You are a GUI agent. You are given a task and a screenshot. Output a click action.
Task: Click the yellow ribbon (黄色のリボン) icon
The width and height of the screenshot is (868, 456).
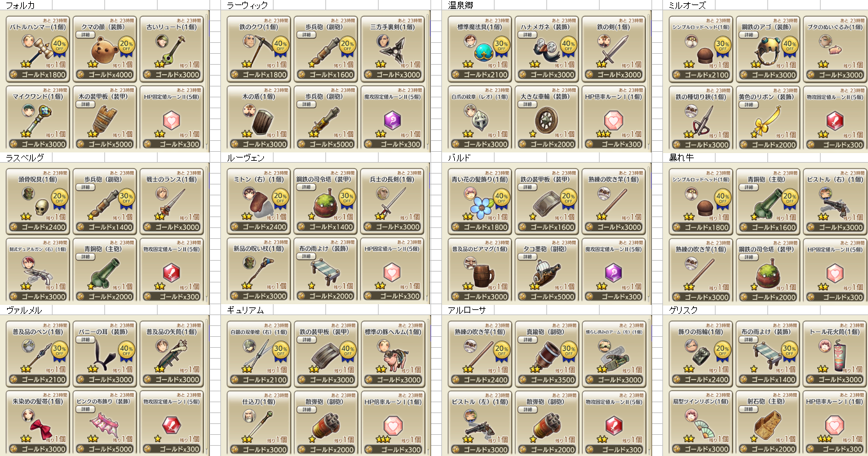pos(766,120)
